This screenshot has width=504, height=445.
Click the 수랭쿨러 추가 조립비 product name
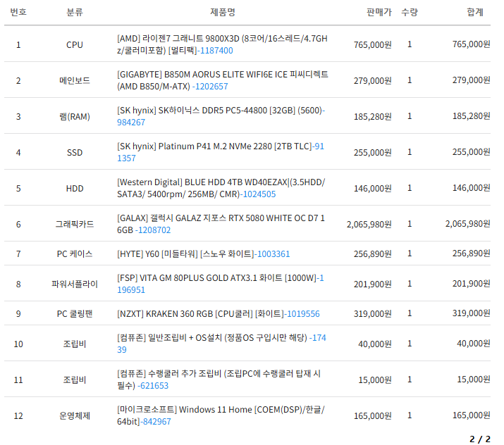click(219, 380)
